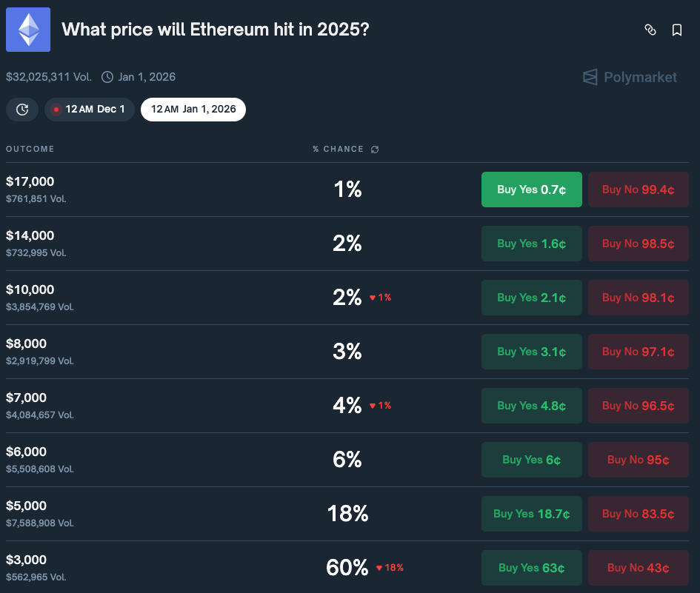Refresh odds with icon next to % CHANCE
700x593 pixels.
tap(374, 149)
